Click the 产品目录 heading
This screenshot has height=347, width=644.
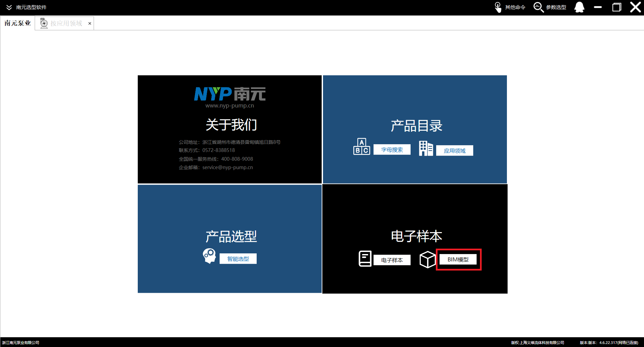click(x=416, y=126)
